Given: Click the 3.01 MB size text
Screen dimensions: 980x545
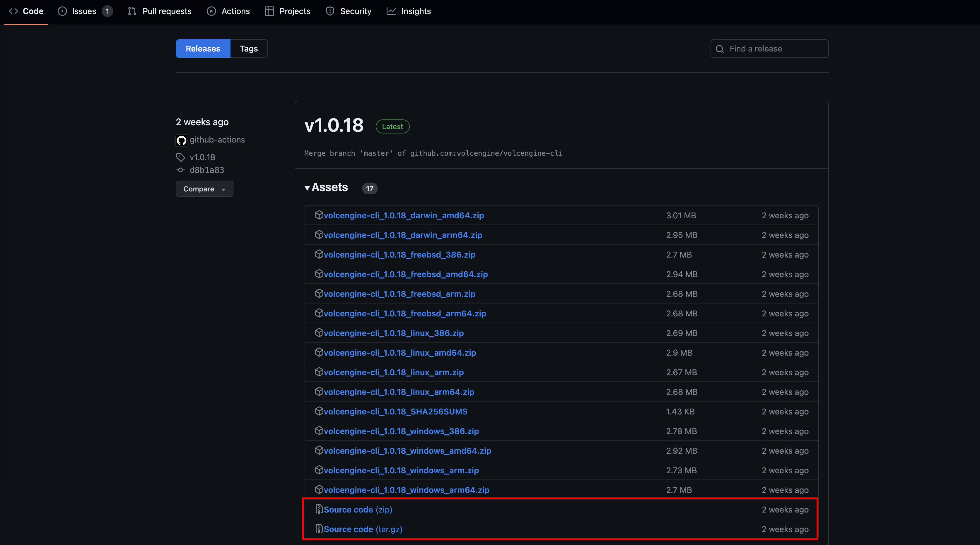Looking at the screenshot, I should click(x=681, y=215).
